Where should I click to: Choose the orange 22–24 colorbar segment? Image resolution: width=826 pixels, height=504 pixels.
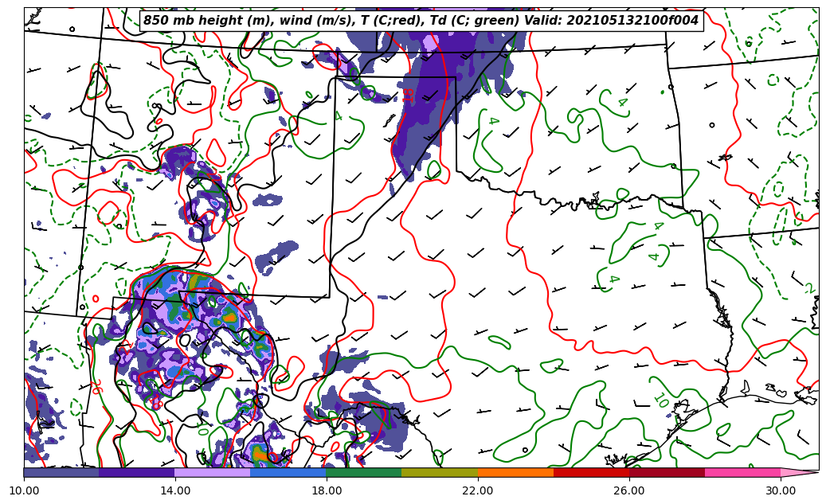[515, 472]
